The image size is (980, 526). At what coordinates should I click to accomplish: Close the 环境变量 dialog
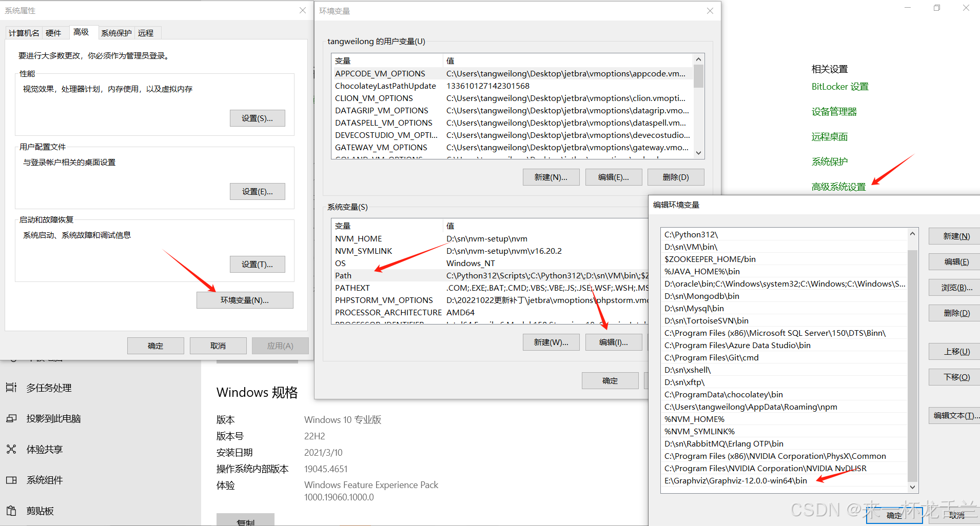pos(710,11)
